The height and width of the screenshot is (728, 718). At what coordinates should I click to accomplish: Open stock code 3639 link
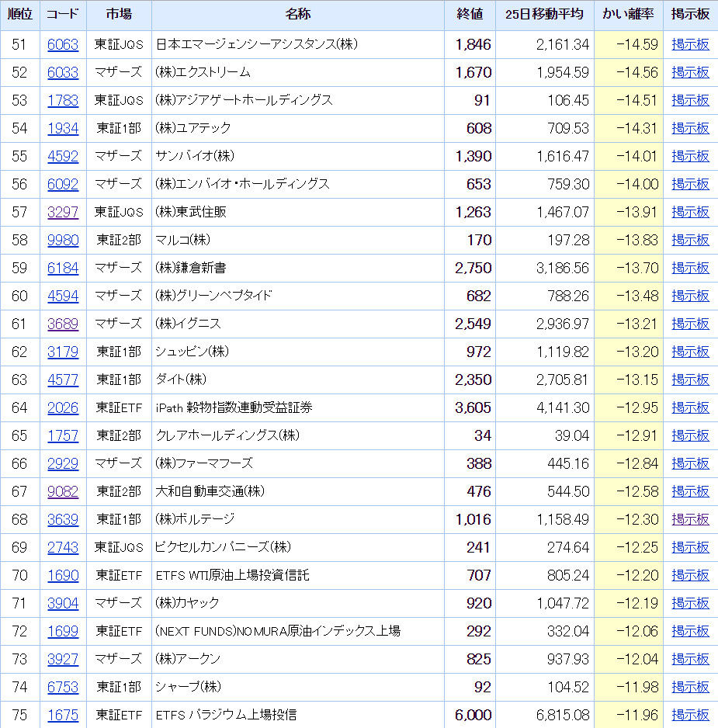[x=63, y=519]
